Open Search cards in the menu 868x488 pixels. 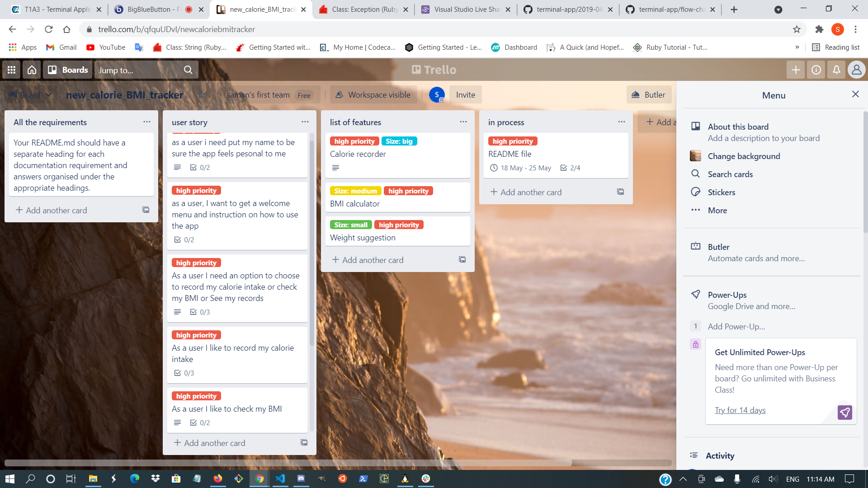730,174
